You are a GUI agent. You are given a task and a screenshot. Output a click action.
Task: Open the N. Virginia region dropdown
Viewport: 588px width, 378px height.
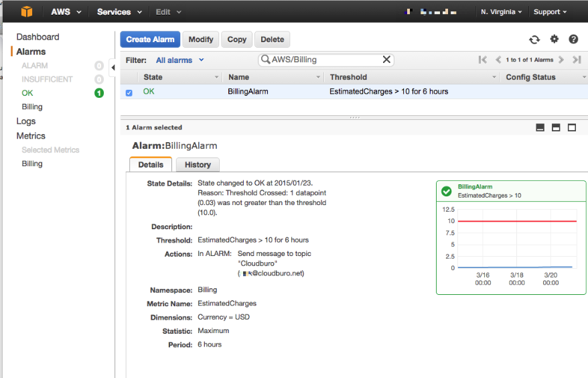click(x=502, y=12)
